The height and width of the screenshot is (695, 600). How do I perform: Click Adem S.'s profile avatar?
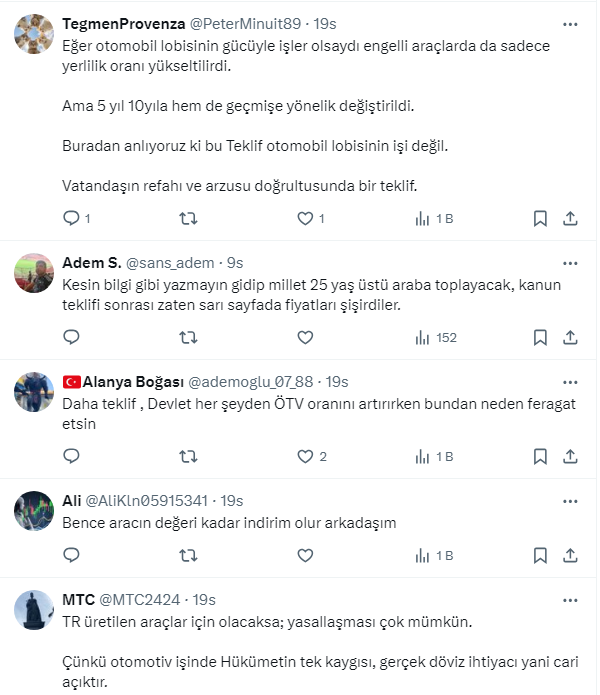pos(34,273)
